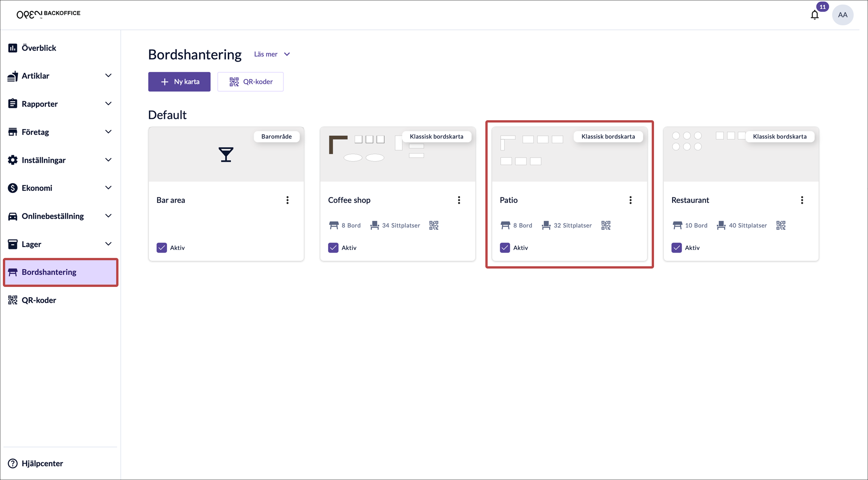Screen dimensions: 868x480
Task: Disable Aktiv checkbox for Restaurant map
Action: 677,248
